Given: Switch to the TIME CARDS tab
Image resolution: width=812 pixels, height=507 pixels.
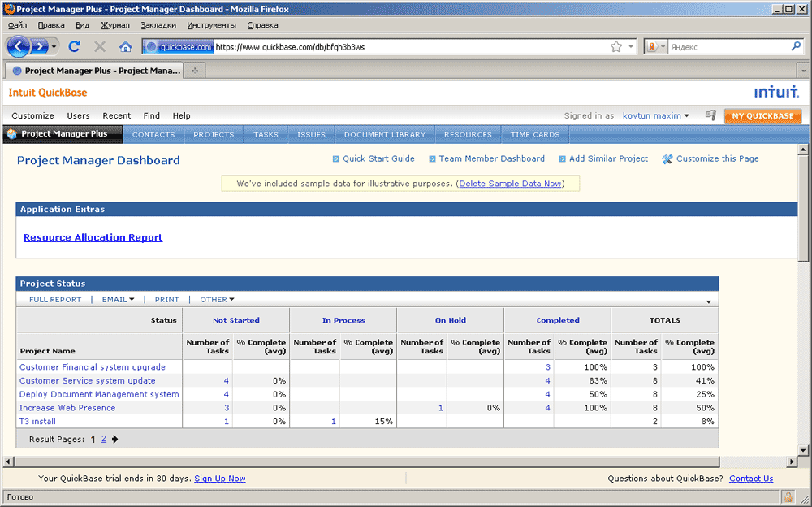Looking at the screenshot, I should pyautogui.click(x=535, y=134).
